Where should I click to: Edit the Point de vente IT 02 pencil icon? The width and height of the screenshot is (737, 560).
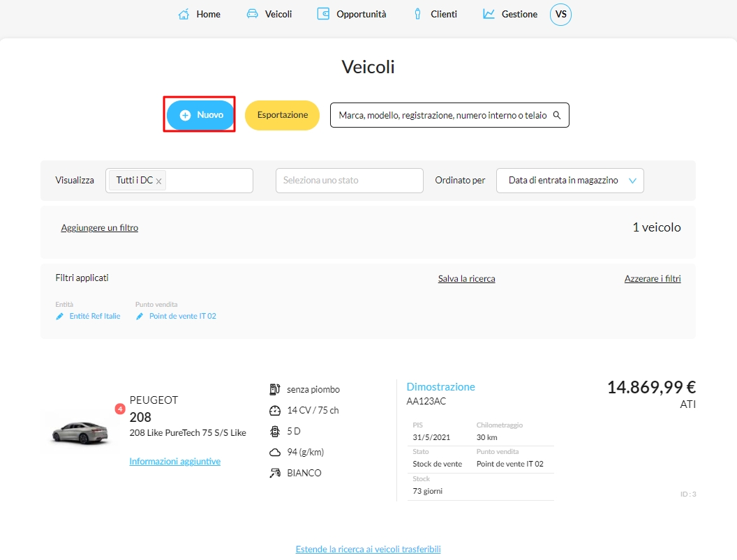[140, 316]
